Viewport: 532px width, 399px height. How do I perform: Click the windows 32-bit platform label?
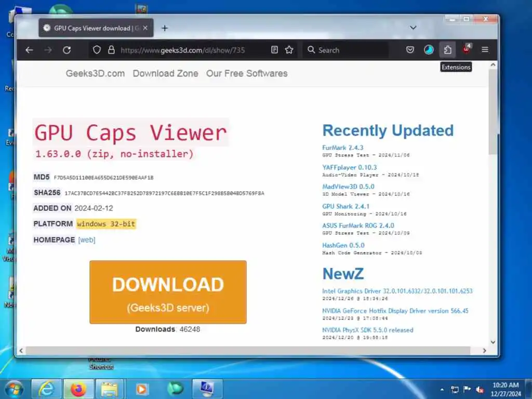click(x=106, y=224)
